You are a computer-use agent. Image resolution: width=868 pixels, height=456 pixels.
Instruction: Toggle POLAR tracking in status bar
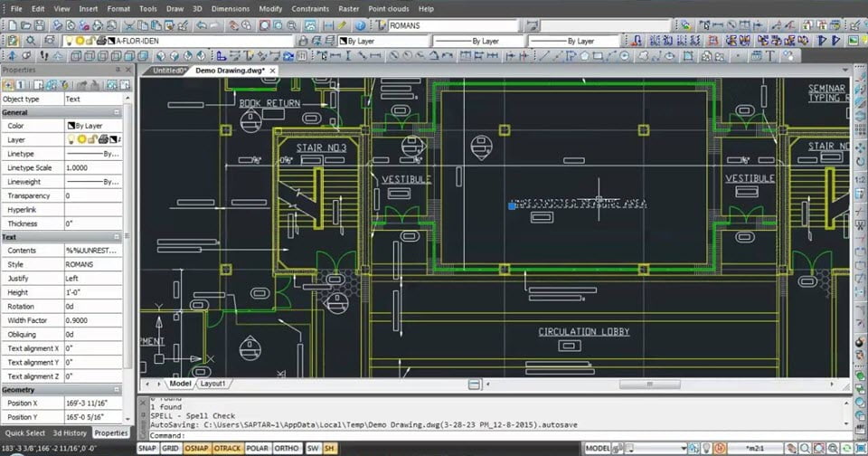(x=257, y=448)
